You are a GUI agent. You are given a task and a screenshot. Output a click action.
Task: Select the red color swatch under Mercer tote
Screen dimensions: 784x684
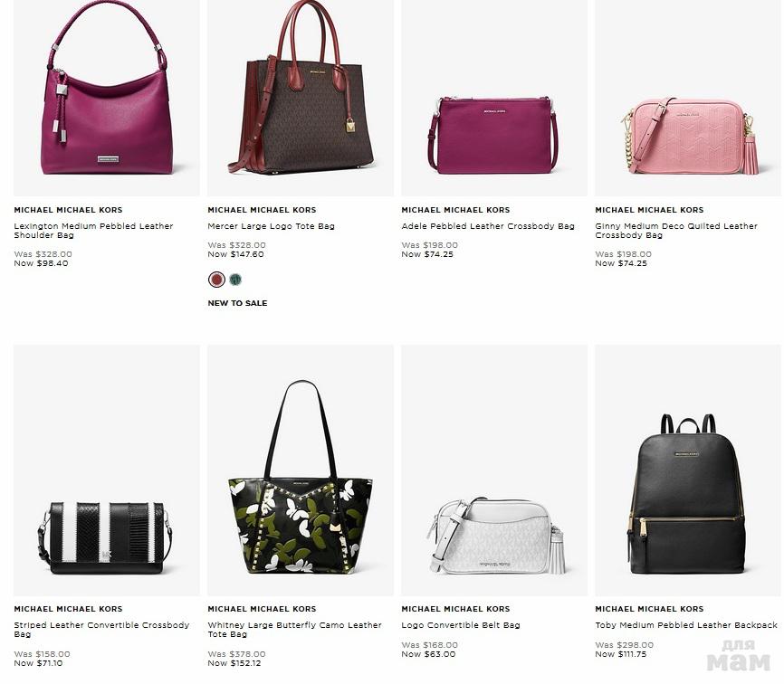click(216, 280)
